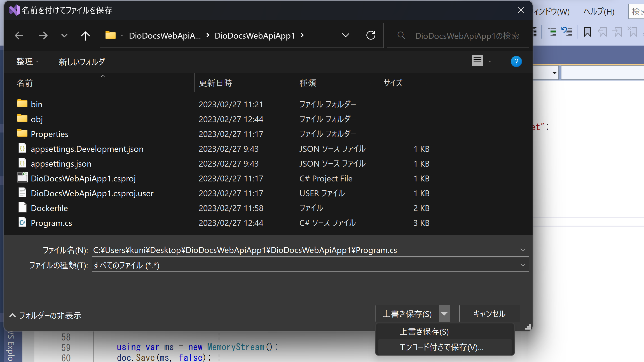The height and width of the screenshot is (362, 644).
Task: Click the appsettings.json JSON file icon
Action: click(22, 163)
